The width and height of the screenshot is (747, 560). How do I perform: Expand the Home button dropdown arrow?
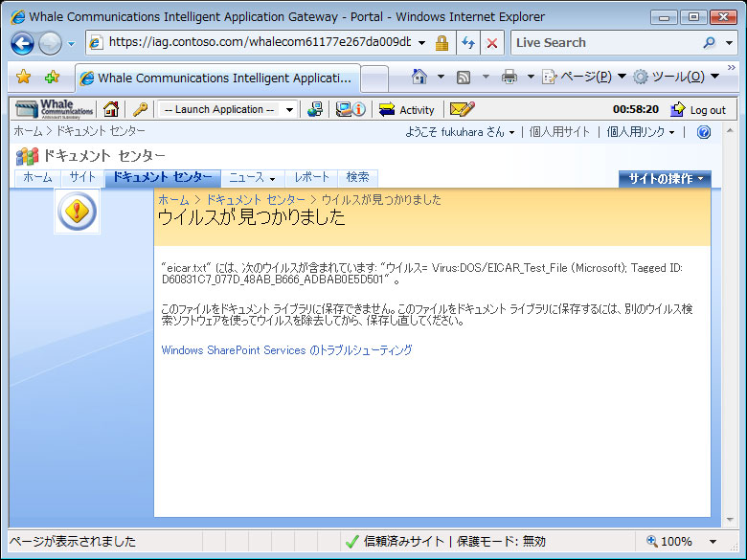[x=441, y=77]
